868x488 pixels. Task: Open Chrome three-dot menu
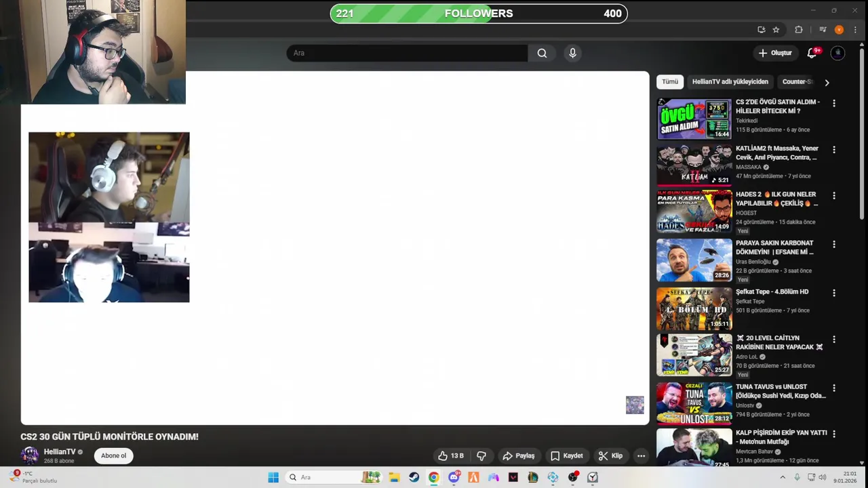[x=856, y=30]
